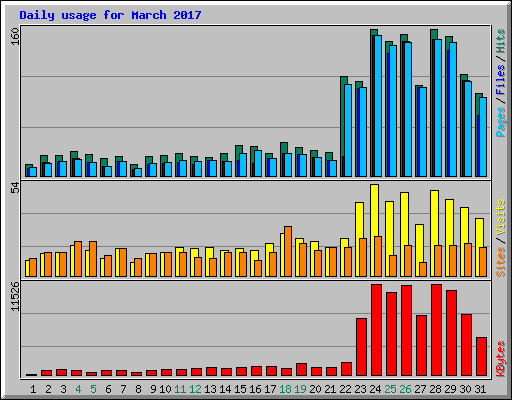
Task: Click the day 5 orange sites bar
Action: pos(93,259)
